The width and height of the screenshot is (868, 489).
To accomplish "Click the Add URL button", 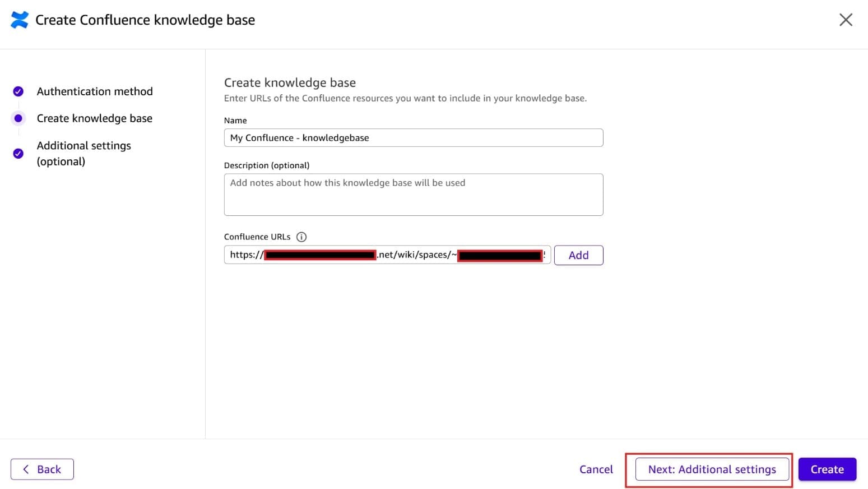I will point(578,255).
